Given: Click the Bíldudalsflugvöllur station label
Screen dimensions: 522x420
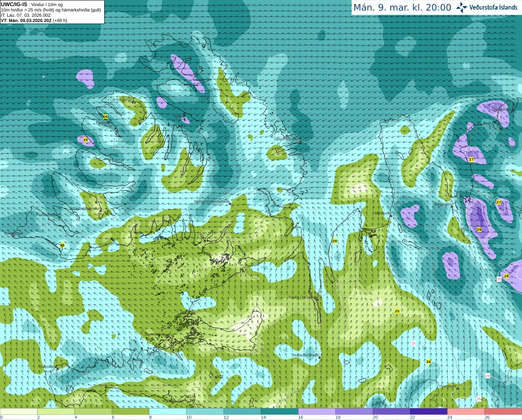Looking at the screenshot, I should pos(85,208).
